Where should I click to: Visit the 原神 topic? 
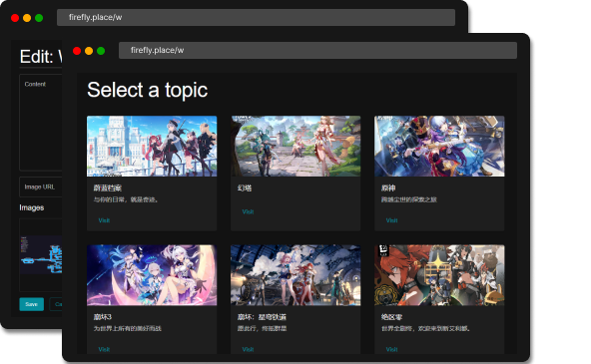tap(392, 220)
